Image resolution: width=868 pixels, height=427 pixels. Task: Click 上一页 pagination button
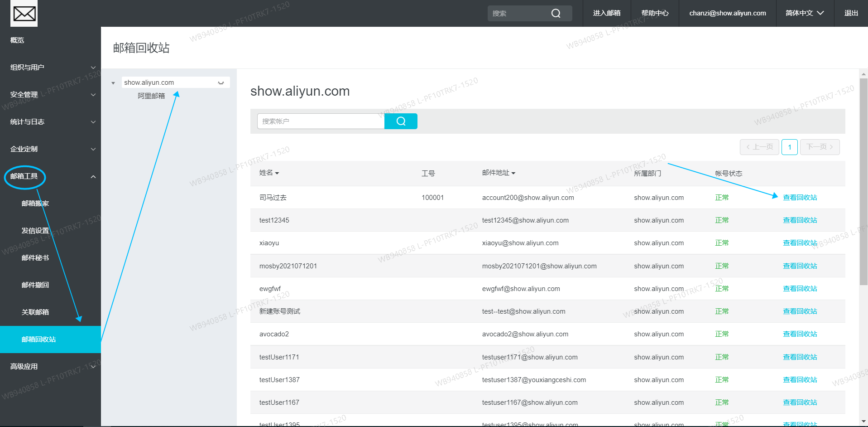[x=759, y=147]
